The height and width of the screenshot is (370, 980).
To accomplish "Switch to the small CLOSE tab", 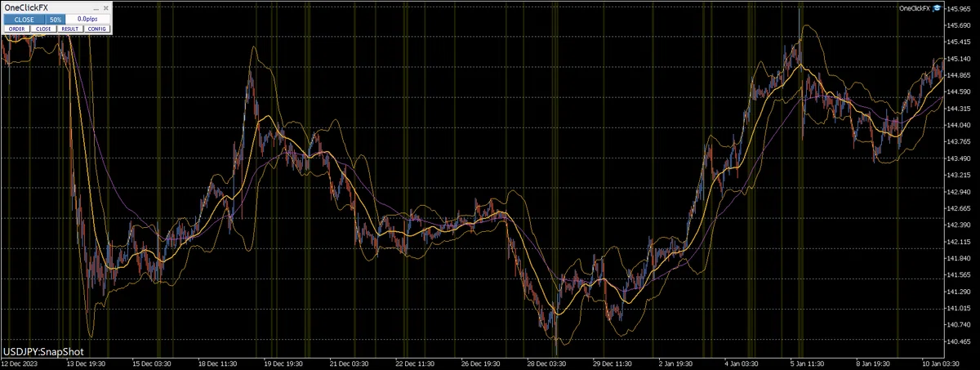I will coord(43,29).
